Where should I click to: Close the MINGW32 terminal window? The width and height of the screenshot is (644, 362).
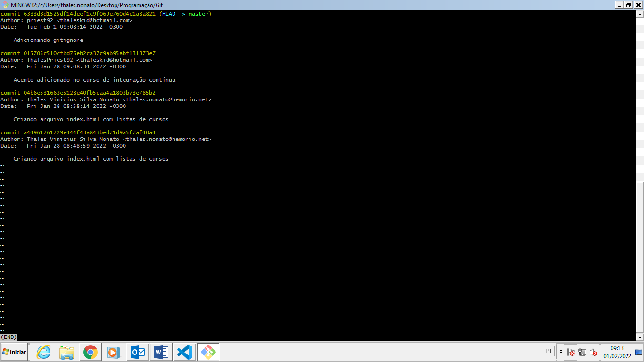(638, 5)
